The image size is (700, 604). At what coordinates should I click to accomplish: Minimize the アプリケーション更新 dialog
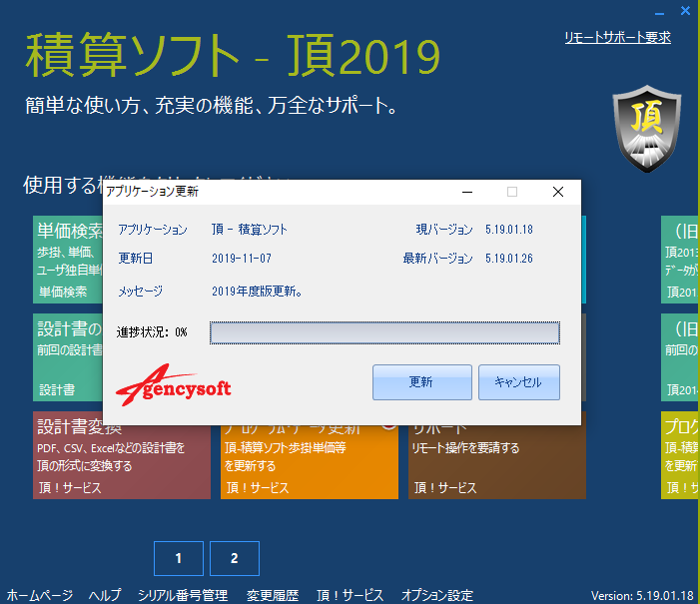(x=467, y=192)
